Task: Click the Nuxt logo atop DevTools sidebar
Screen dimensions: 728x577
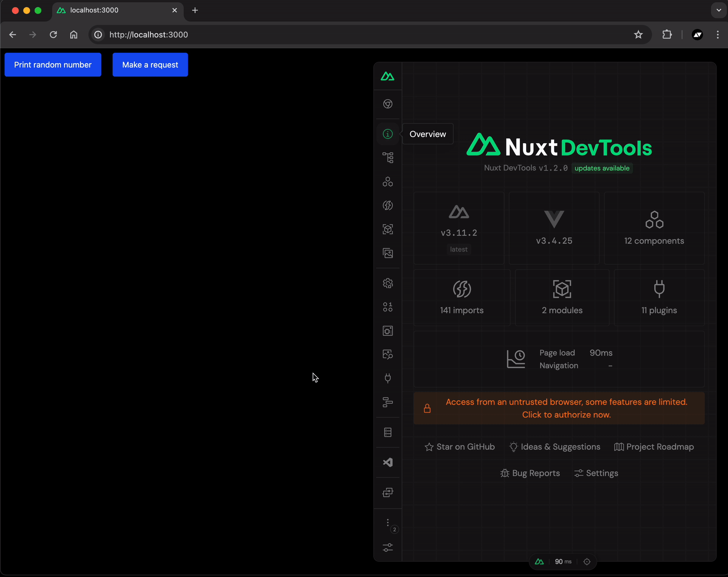Action: coord(388,76)
